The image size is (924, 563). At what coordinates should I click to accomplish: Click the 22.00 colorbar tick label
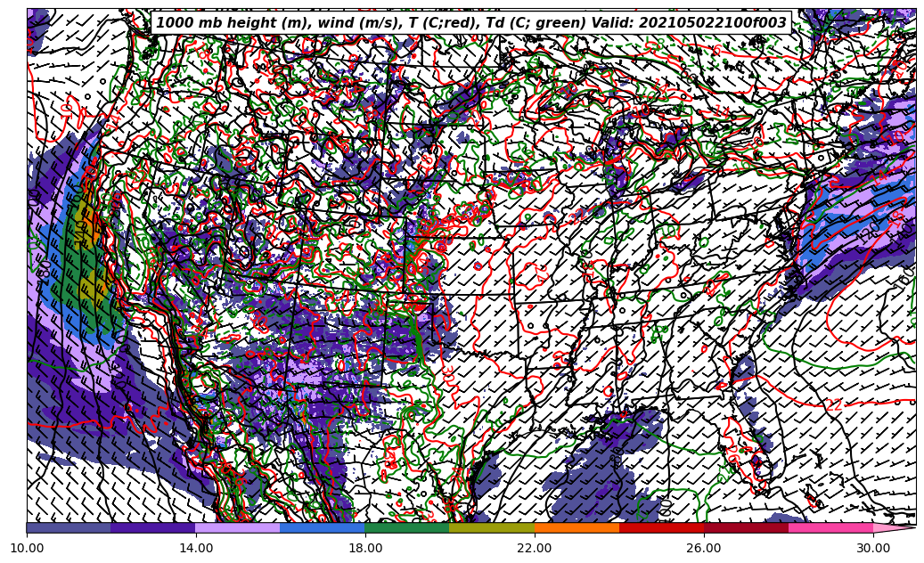(535, 549)
